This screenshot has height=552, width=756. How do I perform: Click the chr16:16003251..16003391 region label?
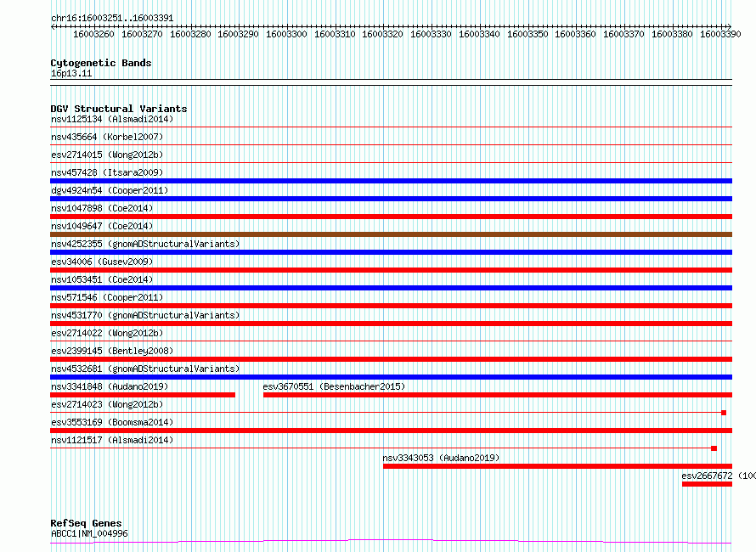point(112,19)
